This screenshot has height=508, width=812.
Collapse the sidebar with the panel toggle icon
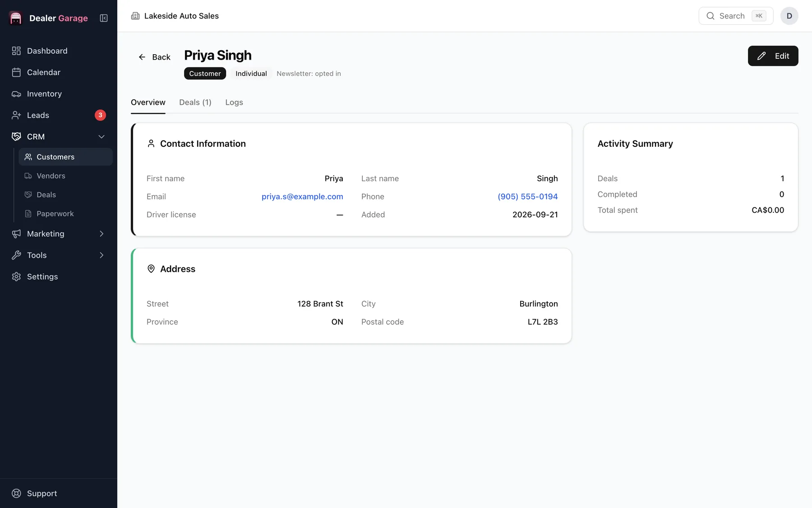click(104, 18)
